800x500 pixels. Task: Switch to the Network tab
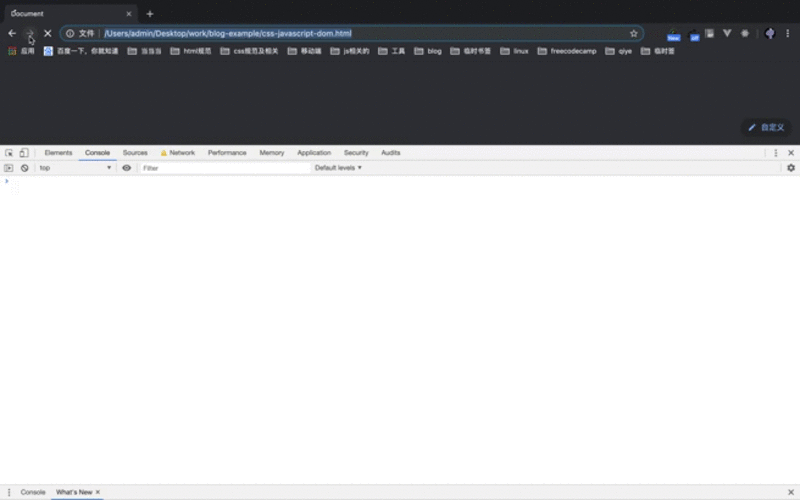click(x=178, y=153)
